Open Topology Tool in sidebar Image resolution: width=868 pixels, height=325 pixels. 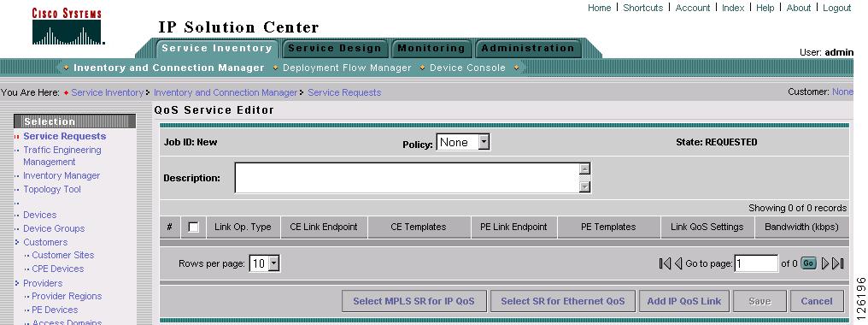click(52, 189)
